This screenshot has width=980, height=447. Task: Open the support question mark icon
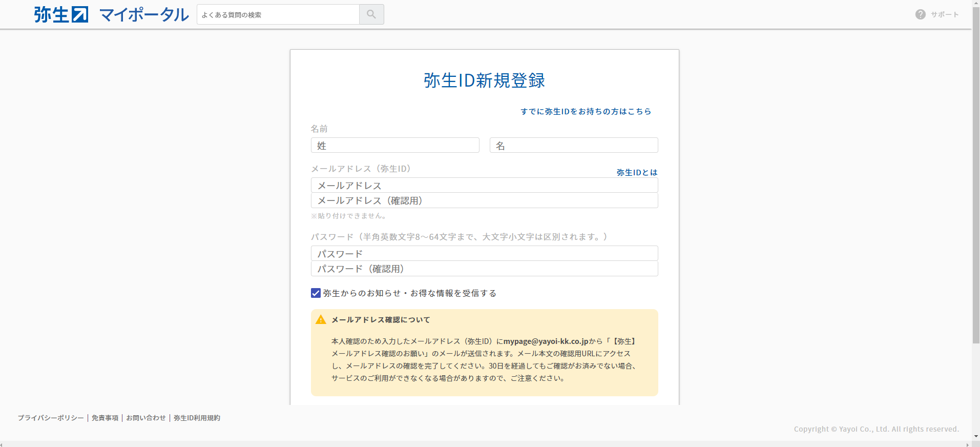pos(920,14)
